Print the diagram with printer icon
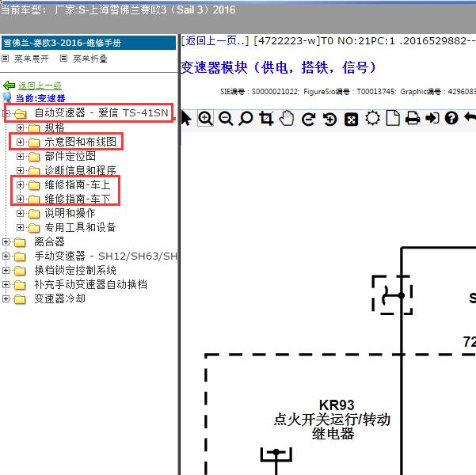This screenshot has height=475, width=476. (x=413, y=119)
